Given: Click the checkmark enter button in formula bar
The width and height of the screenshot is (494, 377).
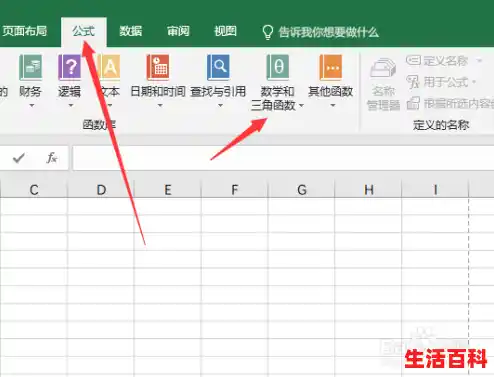Looking at the screenshot, I should pyautogui.click(x=19, y=158).
